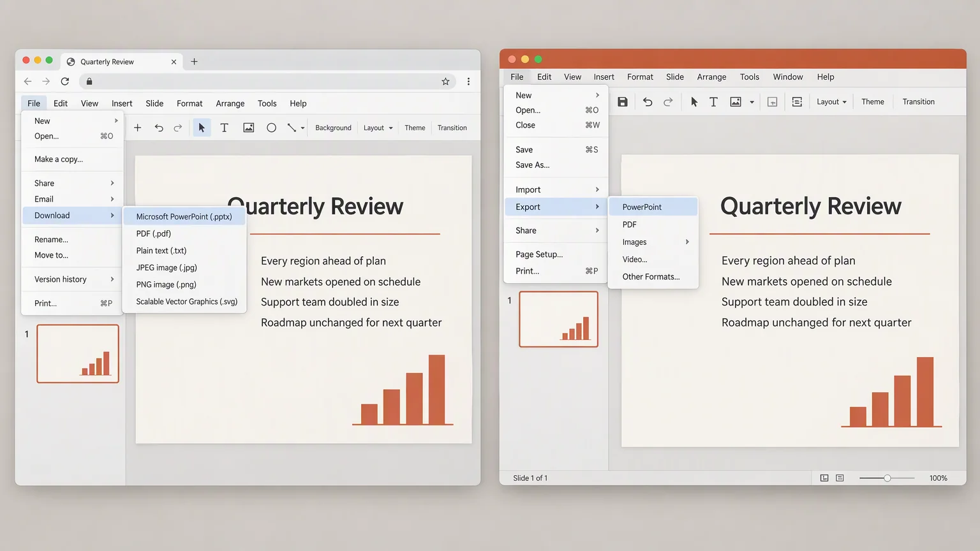Select slide 1 thumbnail in browser window
This screenshot has height=551, width=980.
78,353
